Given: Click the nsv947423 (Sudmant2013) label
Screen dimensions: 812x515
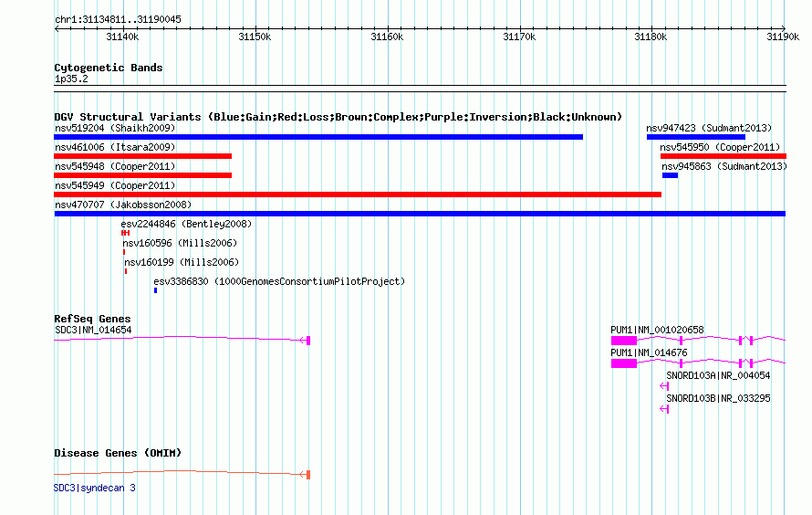Looking at the screenshot, I should [x=709, y=128].
